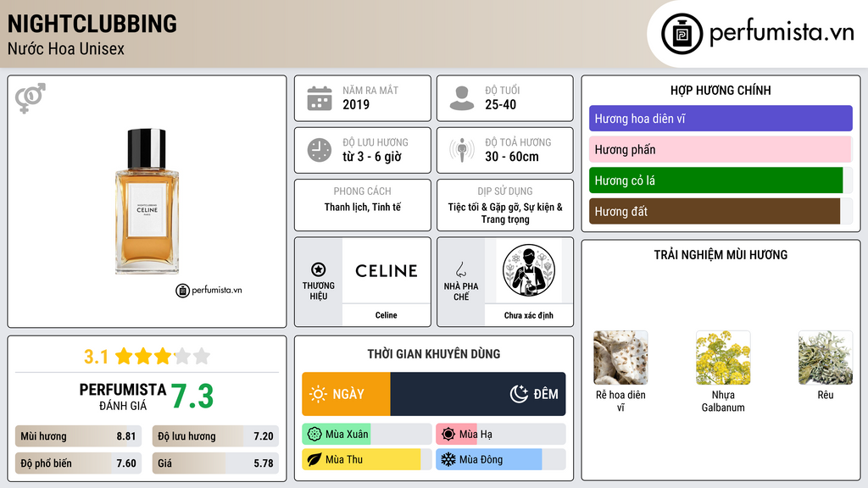The width and height of the screenshot is (868, 488).
Task: Click the Nước Hoa Unisex subtitle
Action: click(66, 48)
